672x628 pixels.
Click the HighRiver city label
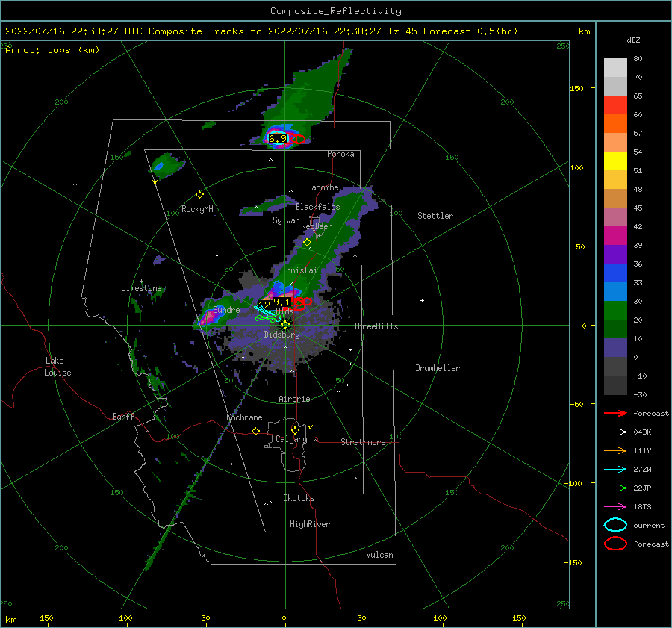310,524
